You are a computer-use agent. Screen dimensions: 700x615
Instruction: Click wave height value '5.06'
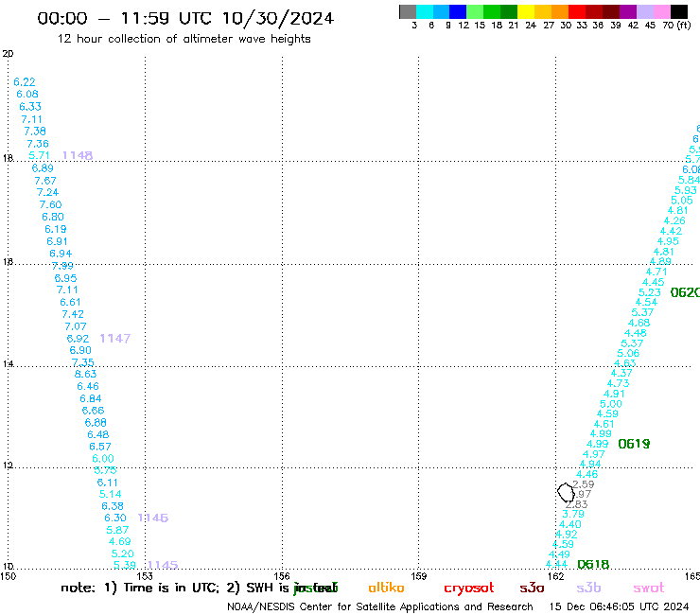[x=628, y=353]
